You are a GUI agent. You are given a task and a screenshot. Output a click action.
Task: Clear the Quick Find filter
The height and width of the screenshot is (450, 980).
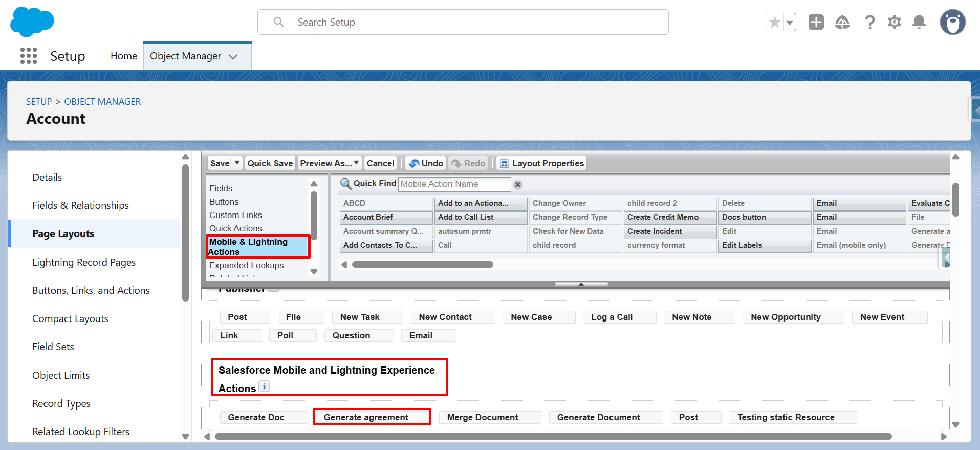518,184
